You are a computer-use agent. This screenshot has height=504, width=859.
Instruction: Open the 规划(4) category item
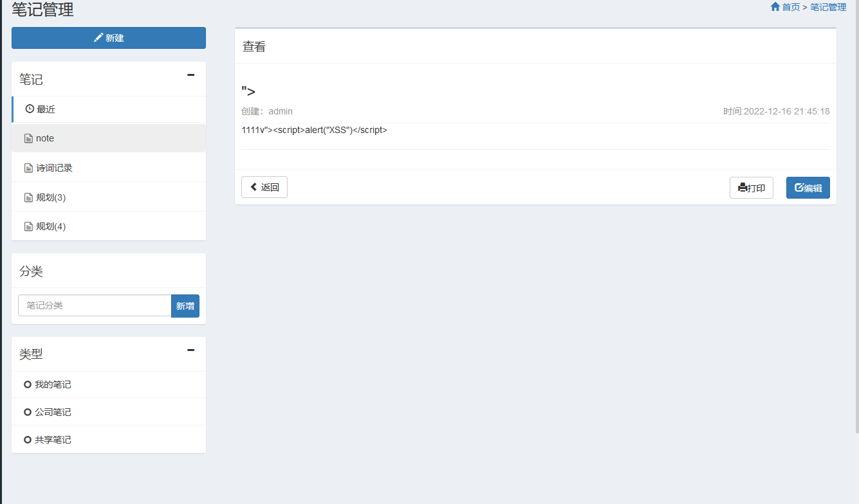(x=109, y=226)
